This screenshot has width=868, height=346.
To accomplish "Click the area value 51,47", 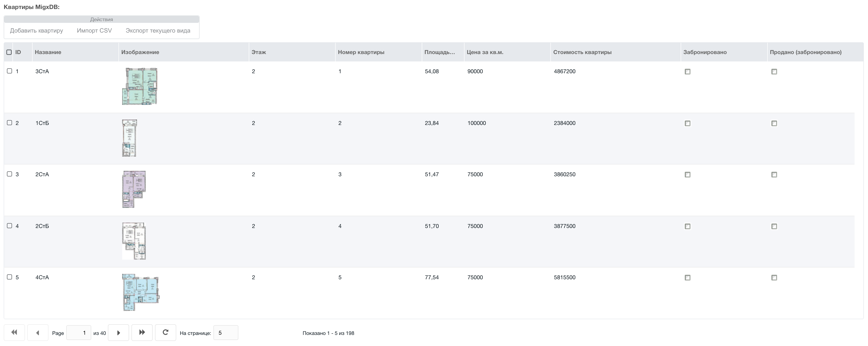I will (x=432, y=174).
